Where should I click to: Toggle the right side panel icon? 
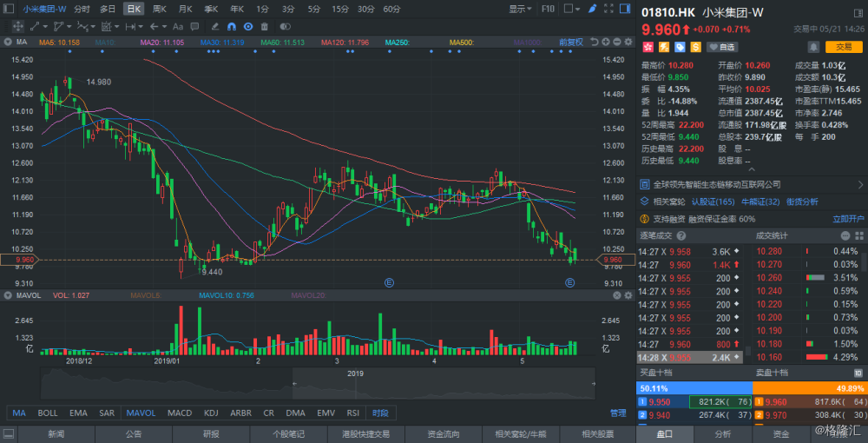tap(625, 9)
